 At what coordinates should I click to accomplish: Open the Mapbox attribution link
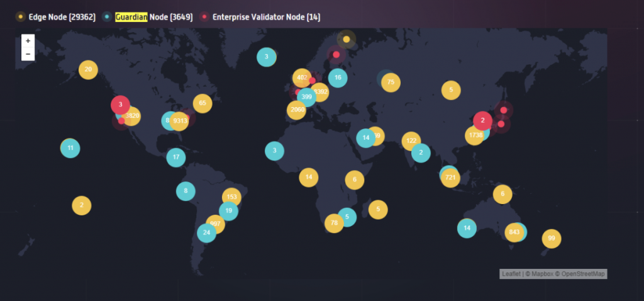[x=541, y=274]
